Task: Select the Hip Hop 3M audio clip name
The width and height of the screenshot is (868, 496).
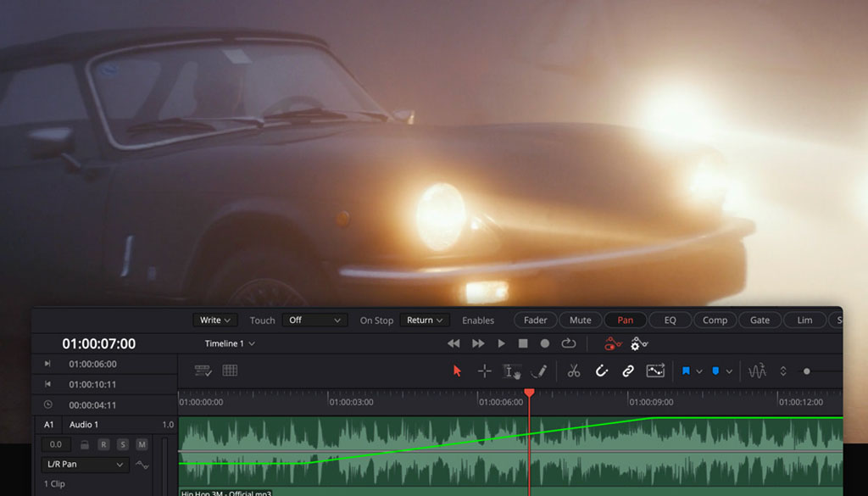Action: pyautogui.click(x=225, y=493)
